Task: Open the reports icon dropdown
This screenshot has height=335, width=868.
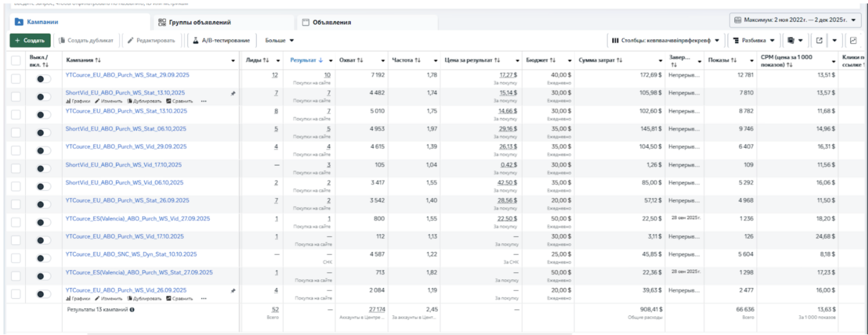Action: click(x=795, y=40)
